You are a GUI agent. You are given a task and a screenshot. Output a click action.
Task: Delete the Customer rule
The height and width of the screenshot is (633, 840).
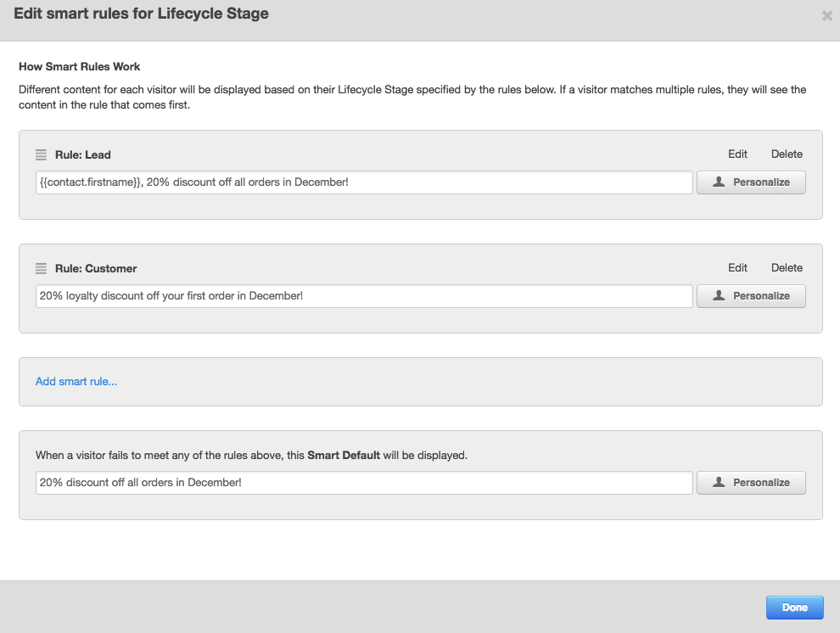pyautogui.click(x=787, y=268)
